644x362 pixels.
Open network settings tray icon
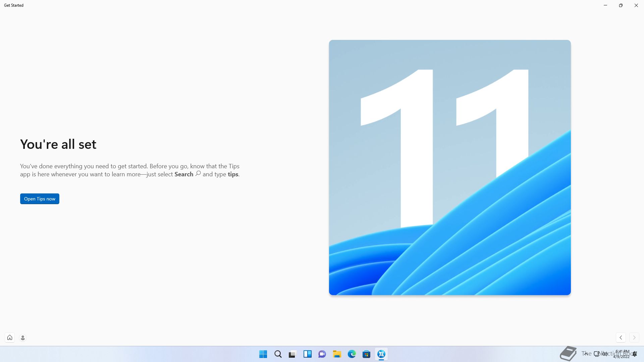click(597, 354)
